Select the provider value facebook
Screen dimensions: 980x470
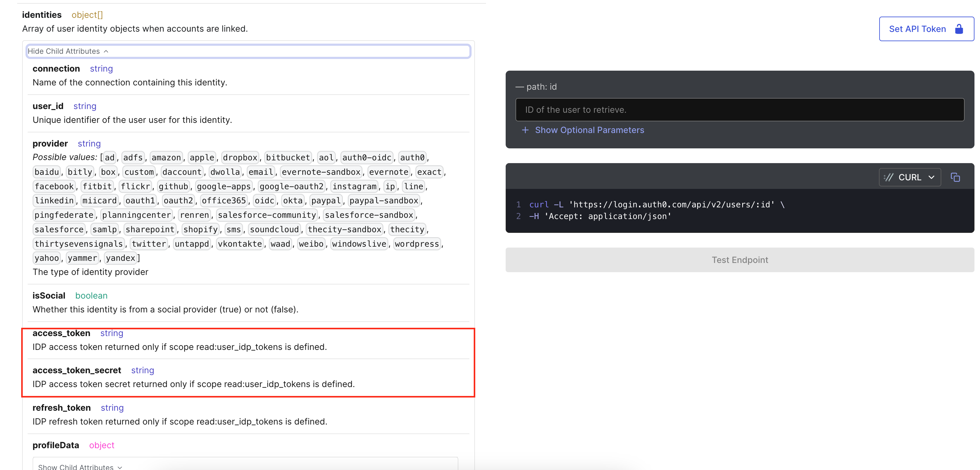coord(54,186)
